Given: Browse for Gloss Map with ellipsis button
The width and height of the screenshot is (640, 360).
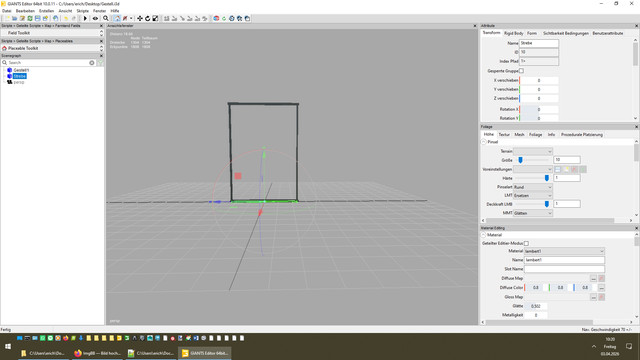Looking at the screenshot, I should 593,297.
